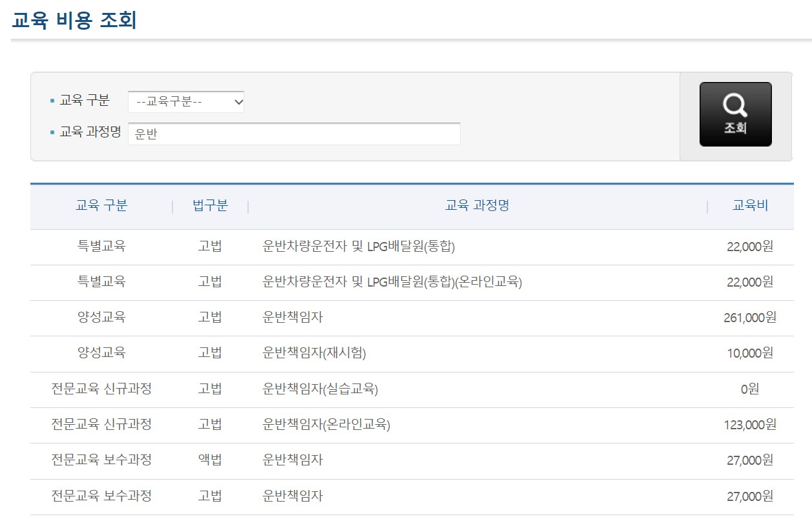812x530 pixels.
Task: Click the 교육비 column header
Action: point(750,206)
